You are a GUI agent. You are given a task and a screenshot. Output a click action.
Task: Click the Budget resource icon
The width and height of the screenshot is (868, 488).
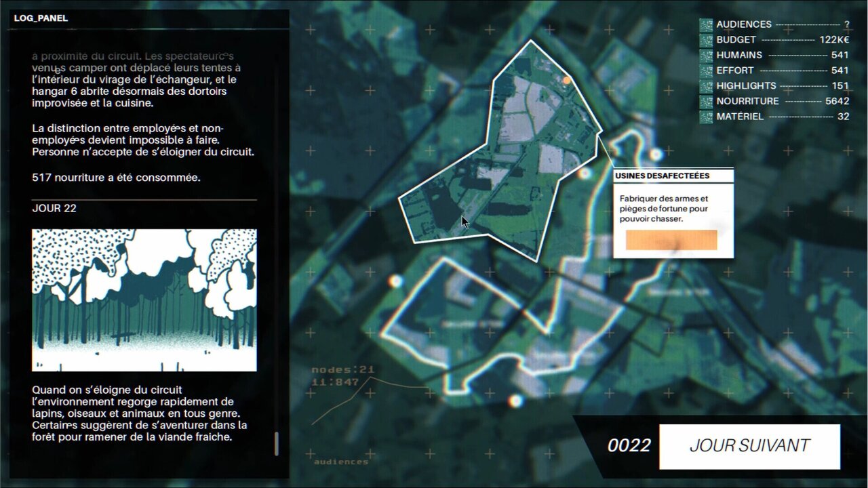tap(706, 40)
